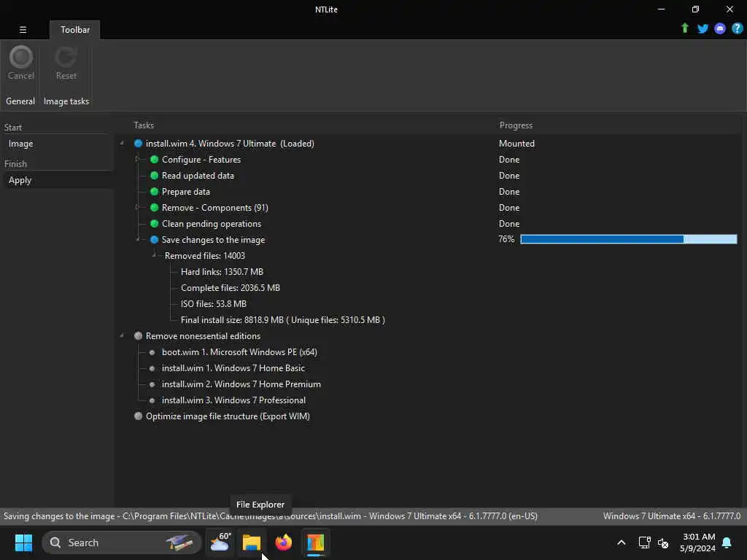Click bullet beside boot.wim 1 entry
Screen dimensions: 747x560
152,352
